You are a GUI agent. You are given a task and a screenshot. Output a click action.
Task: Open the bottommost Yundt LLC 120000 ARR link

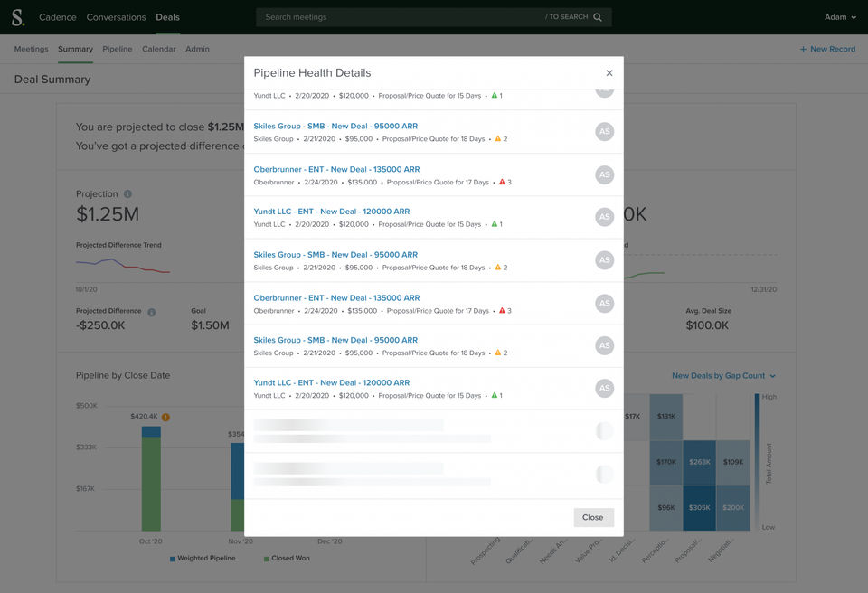pos(332,382)
